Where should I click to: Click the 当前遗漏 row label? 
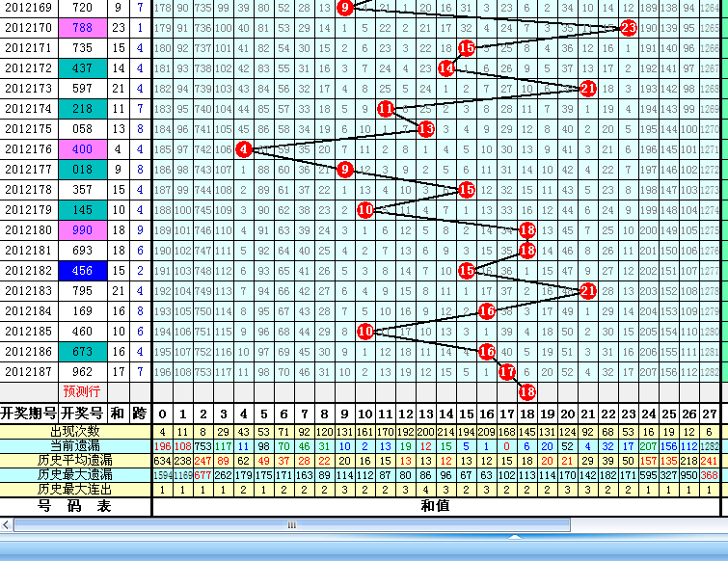[75, 446]
